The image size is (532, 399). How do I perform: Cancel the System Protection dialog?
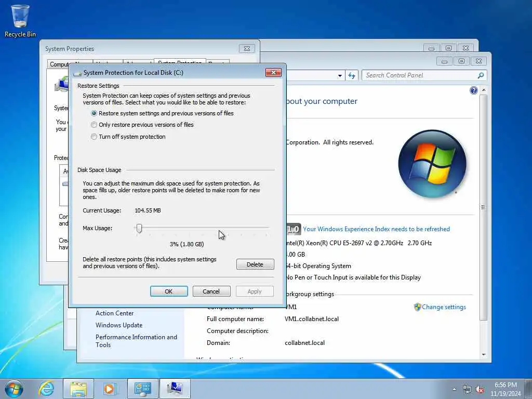click(211, 291)
